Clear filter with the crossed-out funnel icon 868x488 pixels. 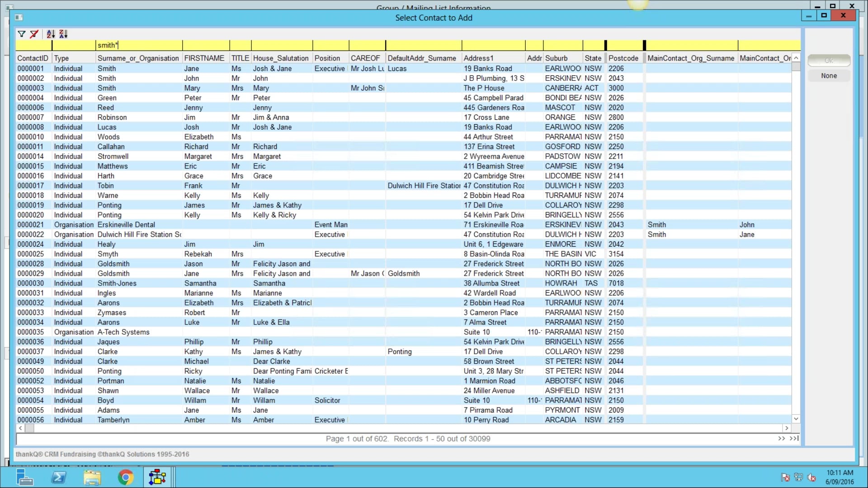tap(34, 34)
